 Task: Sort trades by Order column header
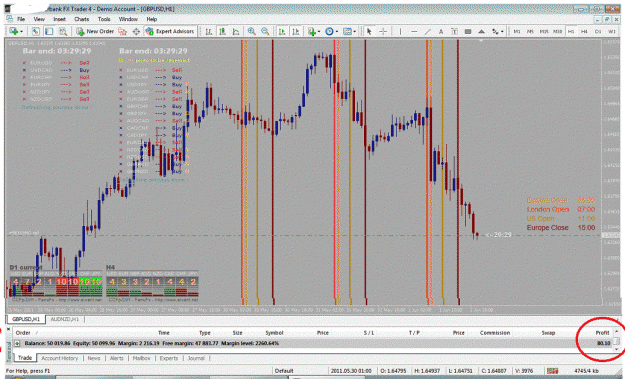point(23,333)
